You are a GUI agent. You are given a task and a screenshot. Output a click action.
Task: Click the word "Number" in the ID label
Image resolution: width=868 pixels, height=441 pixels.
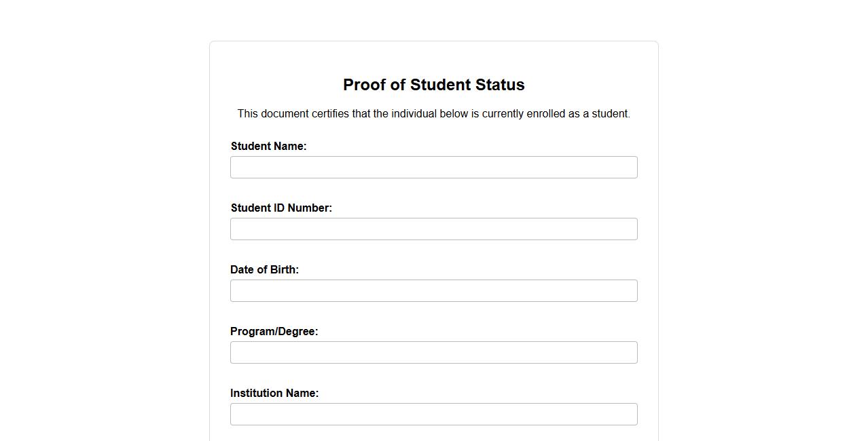(308, 208)
